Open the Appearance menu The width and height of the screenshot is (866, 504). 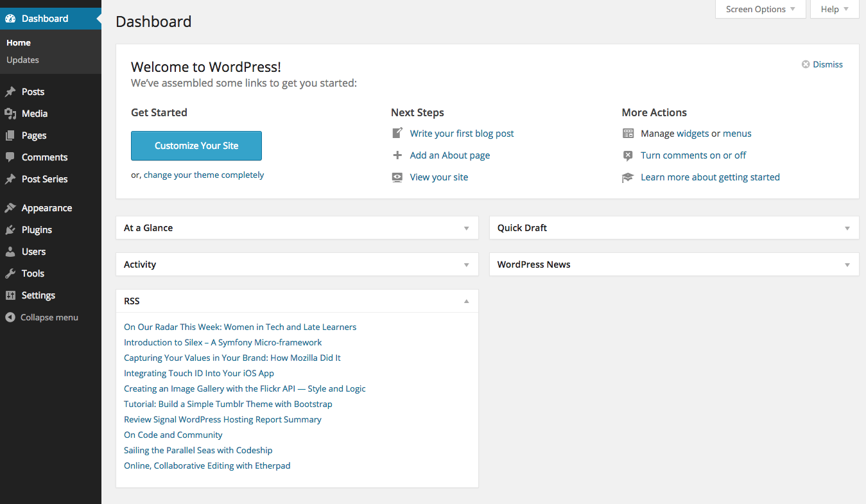click(x=51, y=208)
